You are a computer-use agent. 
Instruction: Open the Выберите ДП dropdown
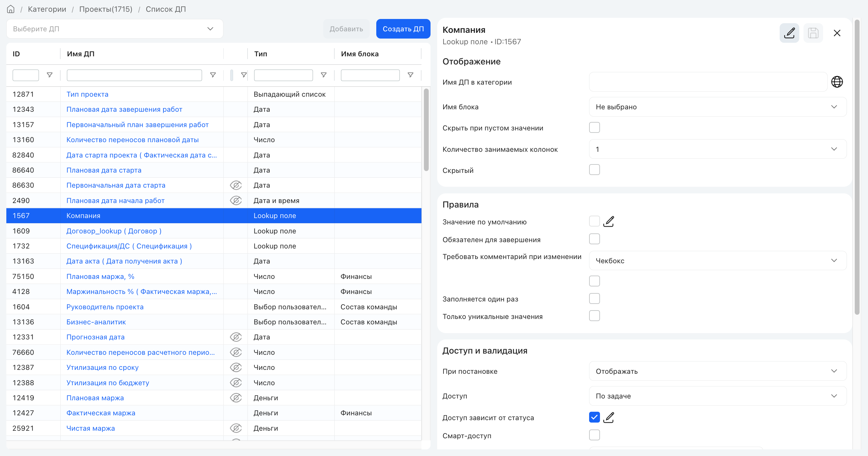tap(115, 29)
